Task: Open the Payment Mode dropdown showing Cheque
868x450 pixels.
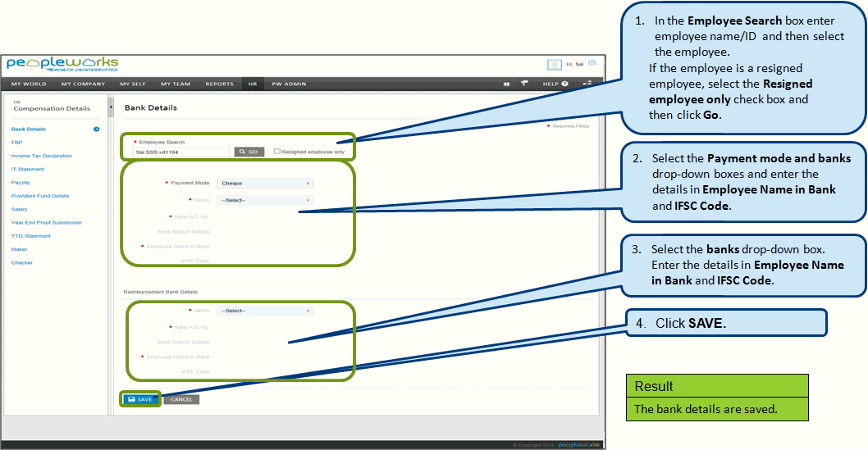Action: (265, 184)
